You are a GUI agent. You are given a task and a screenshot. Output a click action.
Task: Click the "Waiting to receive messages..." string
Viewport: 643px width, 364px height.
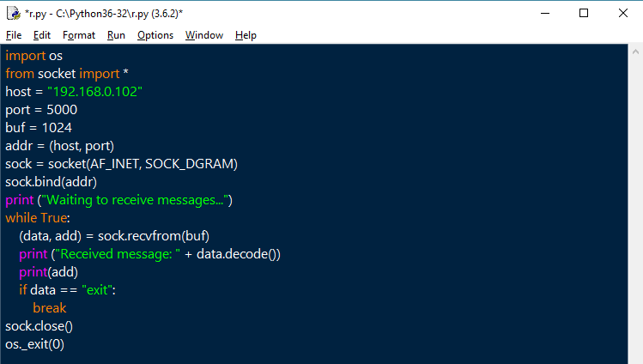(x=135, y=200)
